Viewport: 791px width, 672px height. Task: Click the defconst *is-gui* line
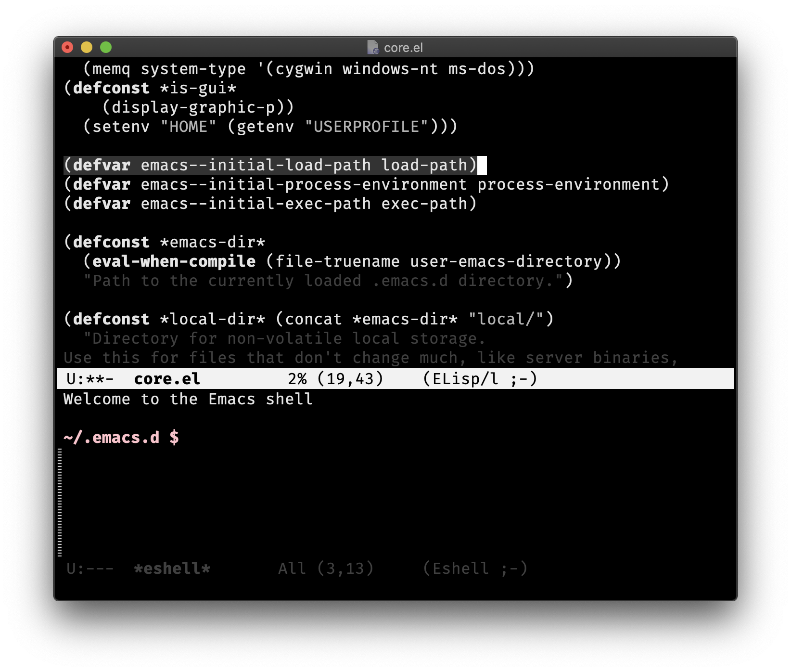[150, 88]
